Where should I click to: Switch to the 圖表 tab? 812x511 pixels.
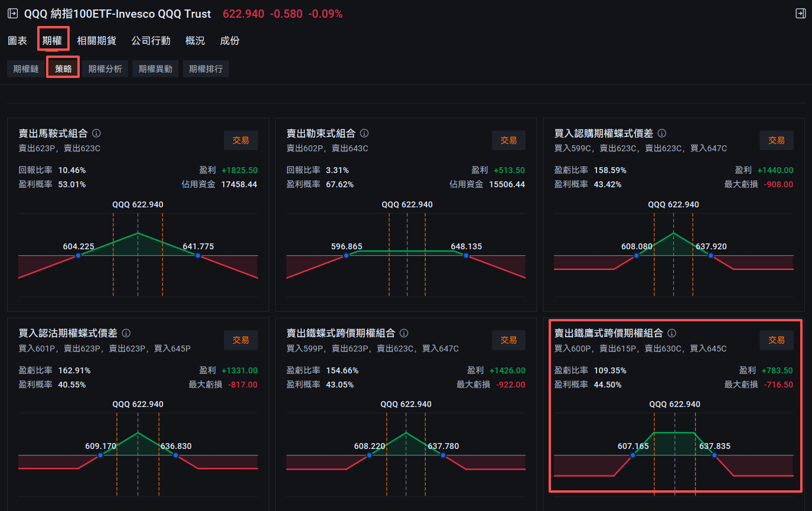click(17, 41)
